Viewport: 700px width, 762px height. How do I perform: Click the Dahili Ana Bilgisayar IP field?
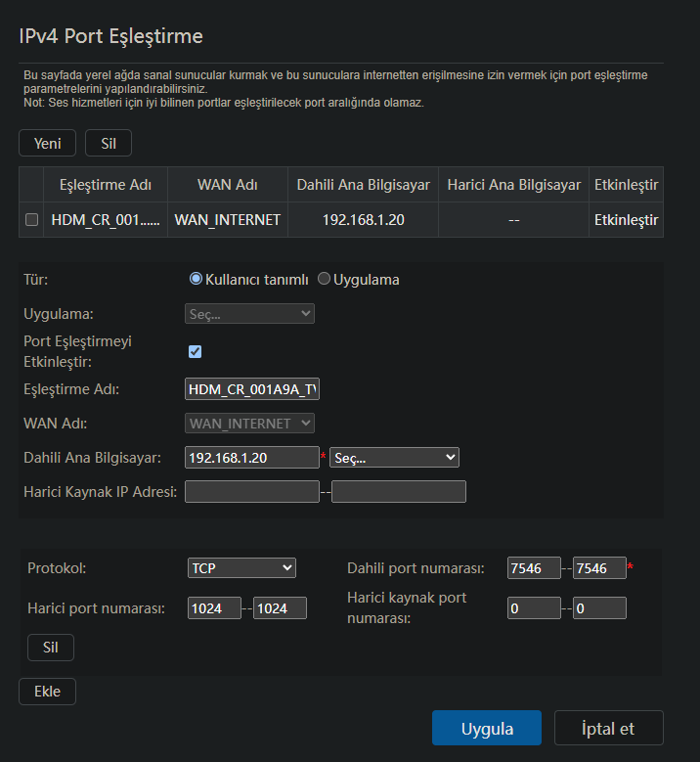(252, 457)
